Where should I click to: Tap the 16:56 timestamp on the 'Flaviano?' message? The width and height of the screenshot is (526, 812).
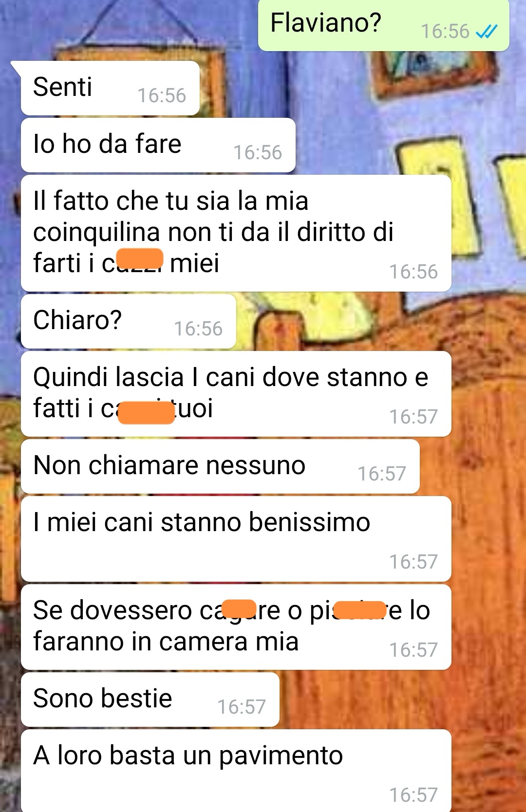(445, 32)
